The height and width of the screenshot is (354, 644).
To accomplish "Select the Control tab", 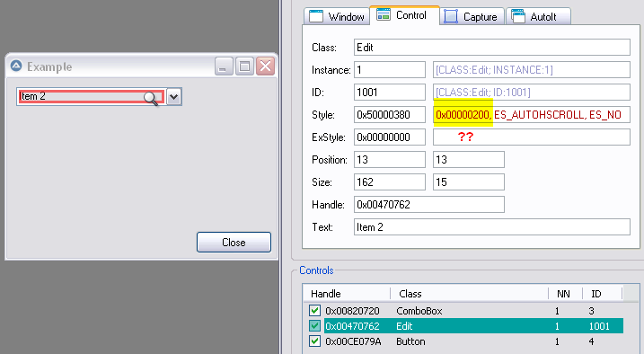I will point(404,15).
